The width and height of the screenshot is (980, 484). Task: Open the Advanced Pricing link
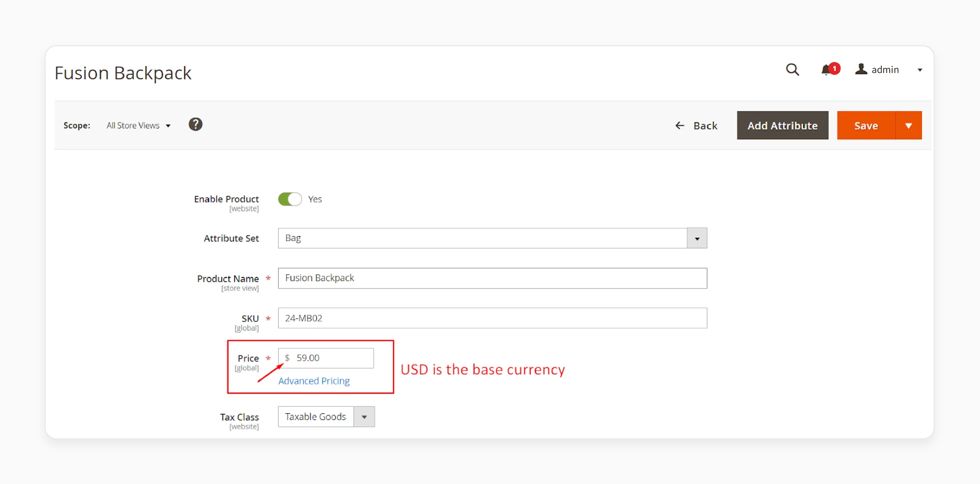(x=314, y=381)
